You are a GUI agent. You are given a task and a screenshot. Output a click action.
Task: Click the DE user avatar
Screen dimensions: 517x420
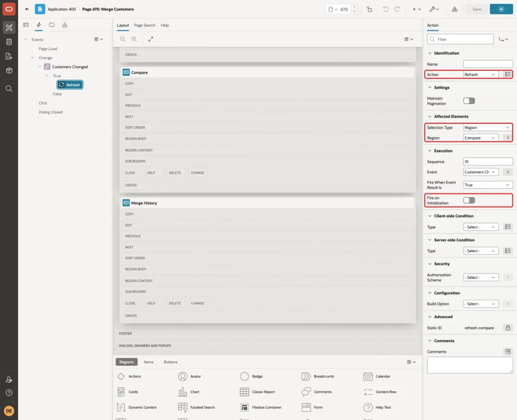click(9, 411)
